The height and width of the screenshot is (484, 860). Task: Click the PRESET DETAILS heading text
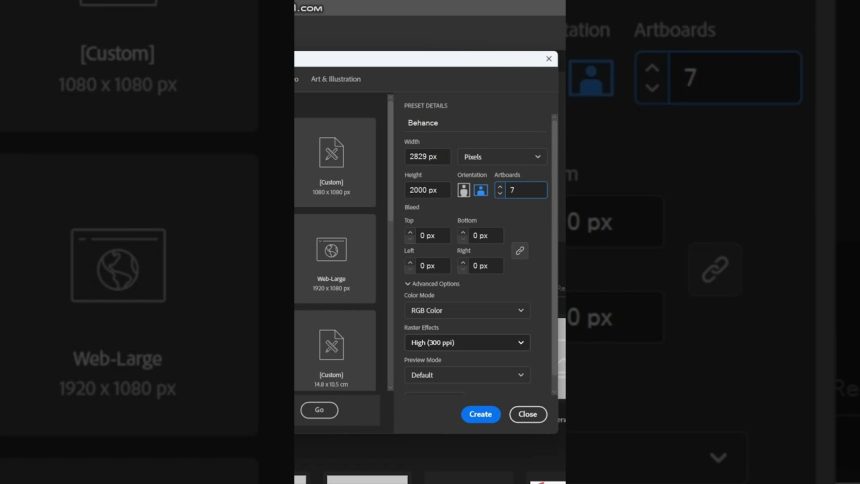point(426,105)
